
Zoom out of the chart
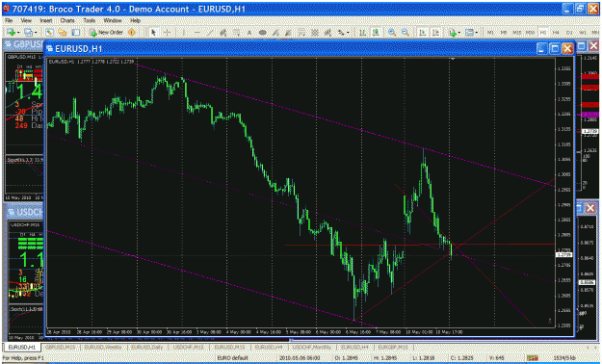click(x=406, y=33)
